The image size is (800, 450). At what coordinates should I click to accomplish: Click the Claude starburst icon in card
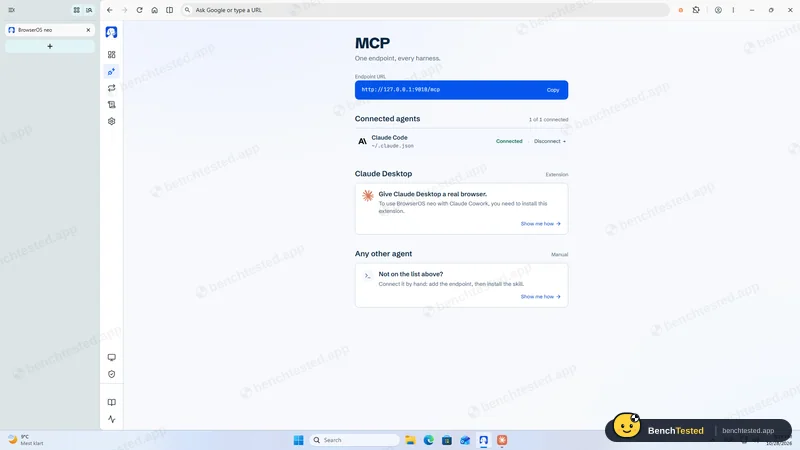tap(368, 195)
